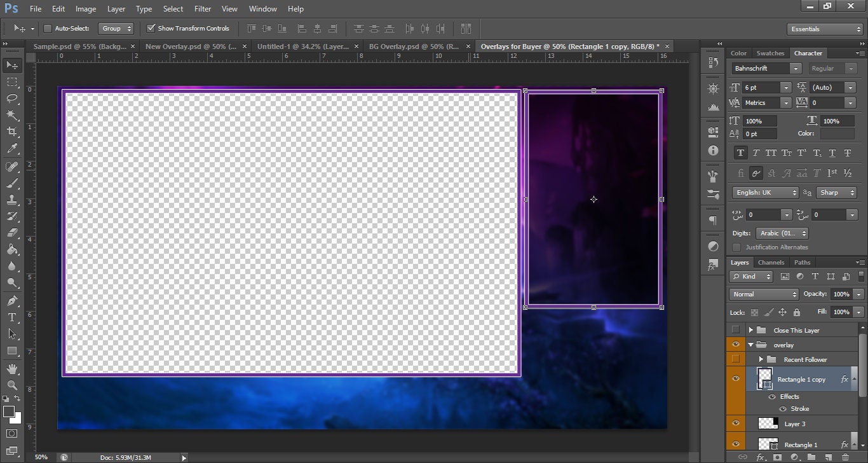Screen dimensions: 868x463
Task: Click the foreground color swatch
Action: pyautogui.click(x=9, y=411)
